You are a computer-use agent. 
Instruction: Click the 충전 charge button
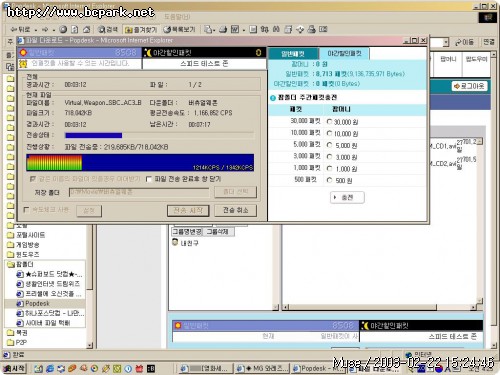pos(347,197)
